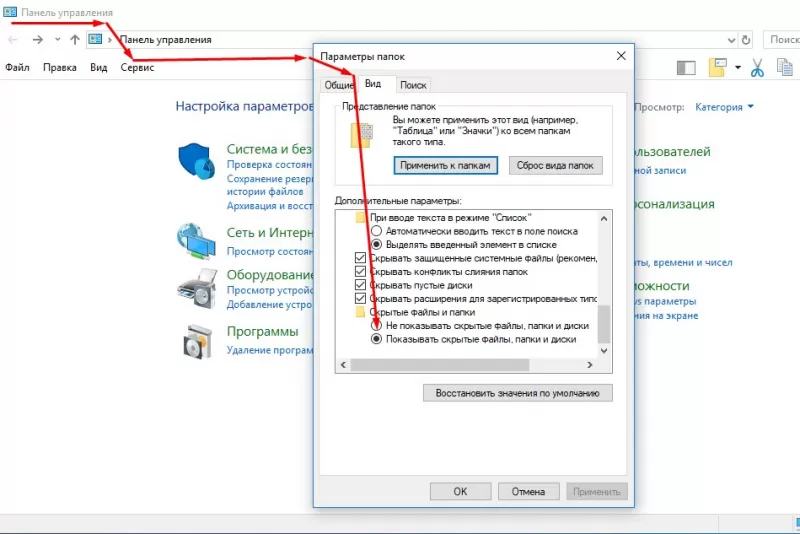
Task: Click the Network and Internet globe icon
Action: pyautogui.click(x=196, y=241)
